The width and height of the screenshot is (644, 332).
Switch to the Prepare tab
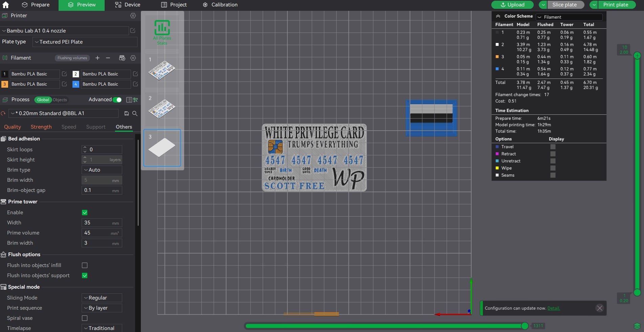coord(36,5)
